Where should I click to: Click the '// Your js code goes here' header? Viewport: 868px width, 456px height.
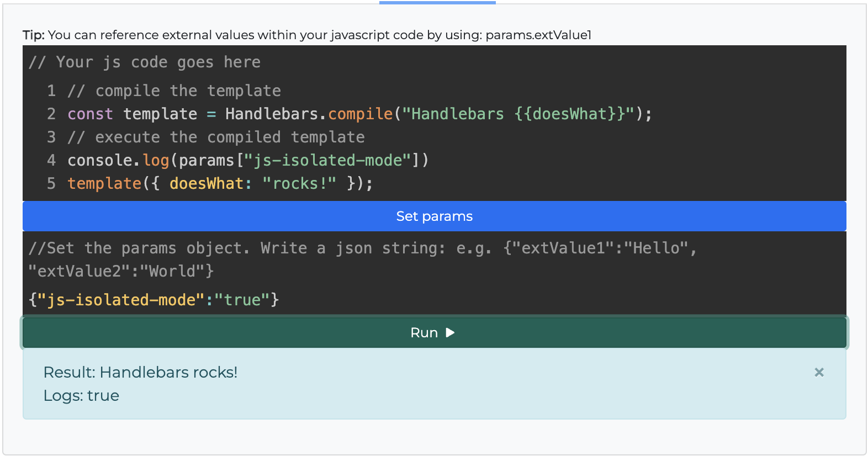(145, 62)
